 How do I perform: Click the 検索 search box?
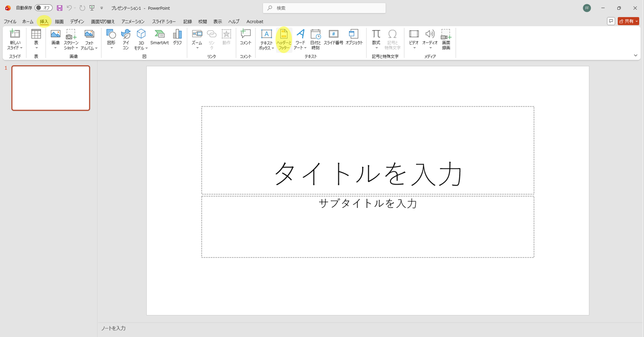tap(324, 8)
